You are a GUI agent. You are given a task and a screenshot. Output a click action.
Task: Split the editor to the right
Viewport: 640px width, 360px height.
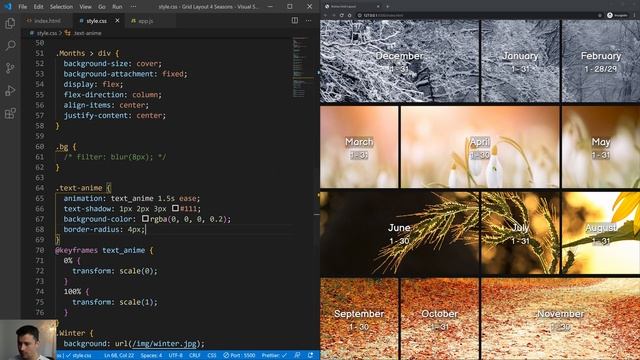295,20
